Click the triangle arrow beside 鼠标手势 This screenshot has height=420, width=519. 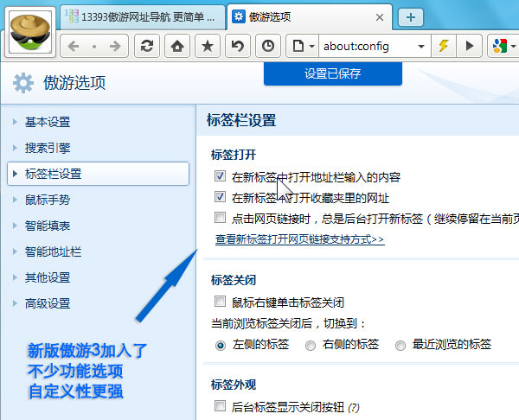(15, 200)
